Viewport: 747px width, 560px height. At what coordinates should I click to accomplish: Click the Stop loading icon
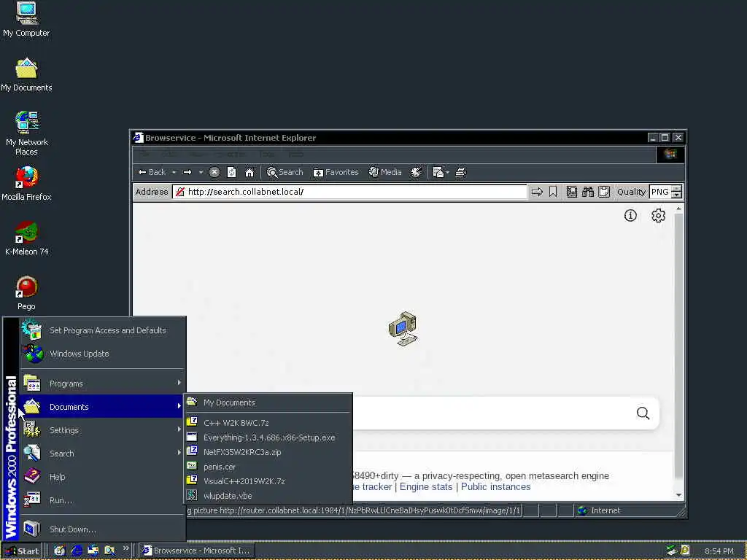tap(214, 172)
